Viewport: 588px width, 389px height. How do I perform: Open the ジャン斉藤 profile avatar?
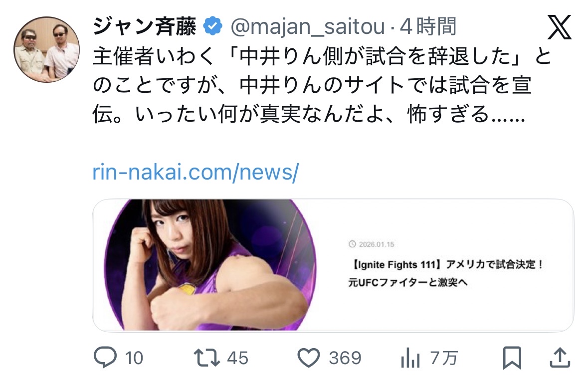tap(46, 49)
